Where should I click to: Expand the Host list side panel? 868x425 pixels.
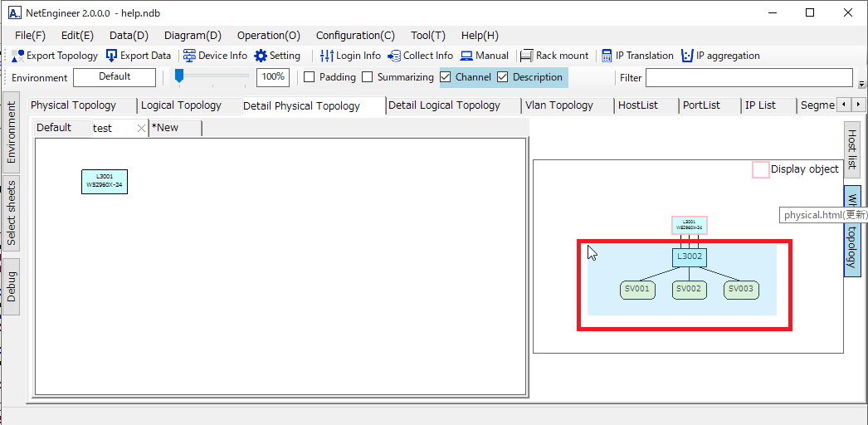[x=852, y=149]
